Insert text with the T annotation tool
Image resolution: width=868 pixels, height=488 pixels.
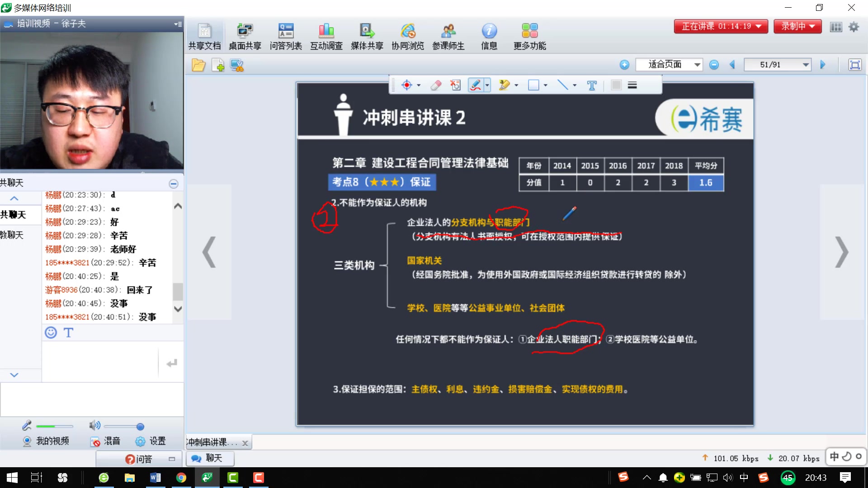click(592, 85)
